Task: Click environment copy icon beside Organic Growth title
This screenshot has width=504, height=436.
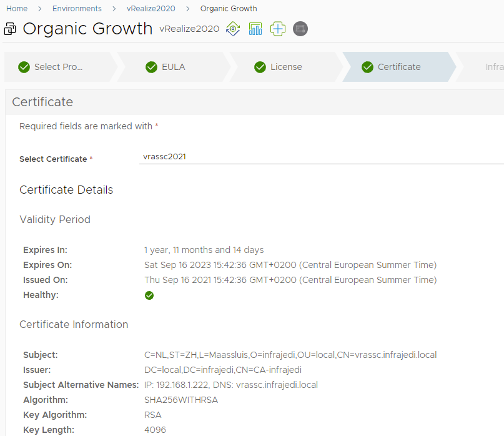Action: 10,29
